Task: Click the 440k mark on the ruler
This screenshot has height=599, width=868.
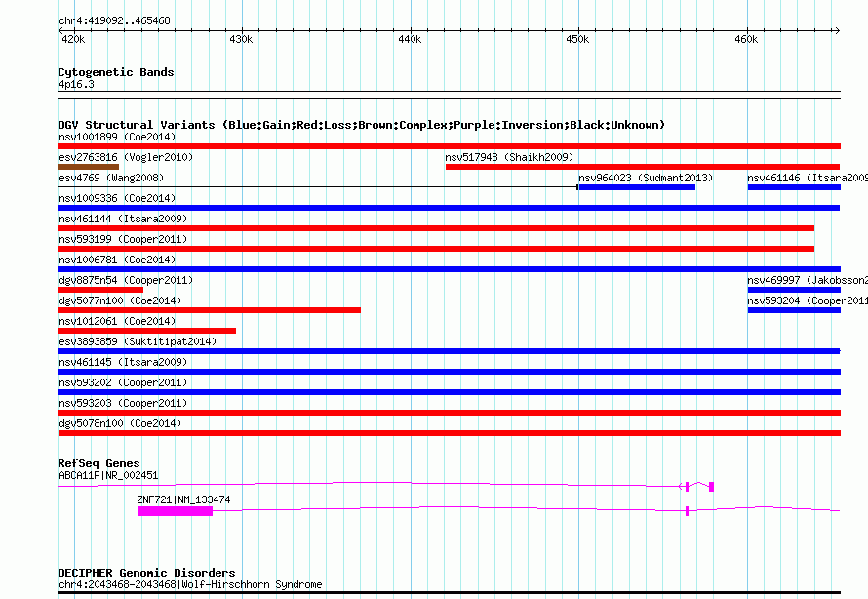Action: click(x=410, y=39)
